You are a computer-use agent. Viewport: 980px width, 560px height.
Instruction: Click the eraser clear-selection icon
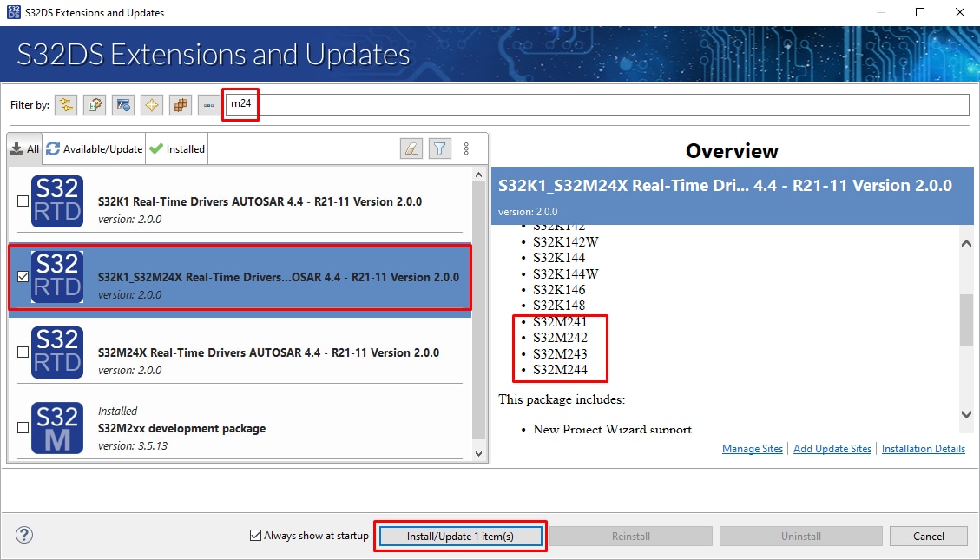411,148
